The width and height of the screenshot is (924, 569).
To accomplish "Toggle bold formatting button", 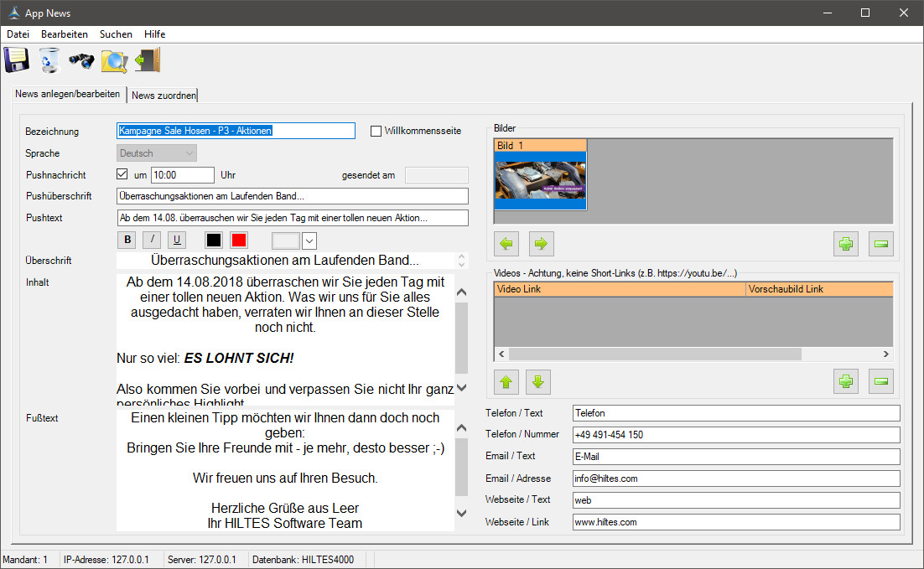I will click(x=127, y=240).
